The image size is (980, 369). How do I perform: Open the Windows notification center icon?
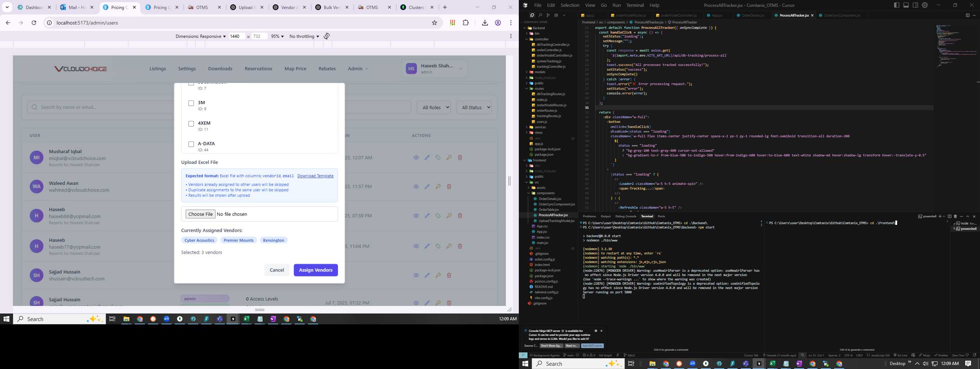968,364
